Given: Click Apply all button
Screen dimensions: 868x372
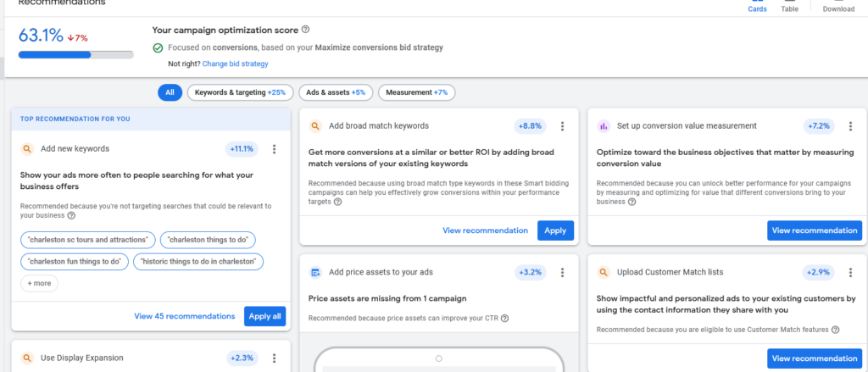Looking at the screenshot, I should (x=265, y=316).
